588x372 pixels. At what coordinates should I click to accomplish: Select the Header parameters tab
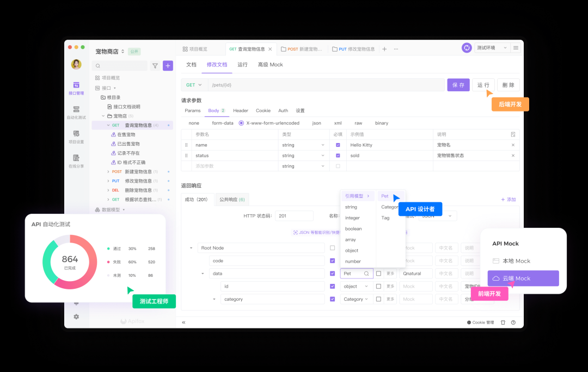(241, 110)
